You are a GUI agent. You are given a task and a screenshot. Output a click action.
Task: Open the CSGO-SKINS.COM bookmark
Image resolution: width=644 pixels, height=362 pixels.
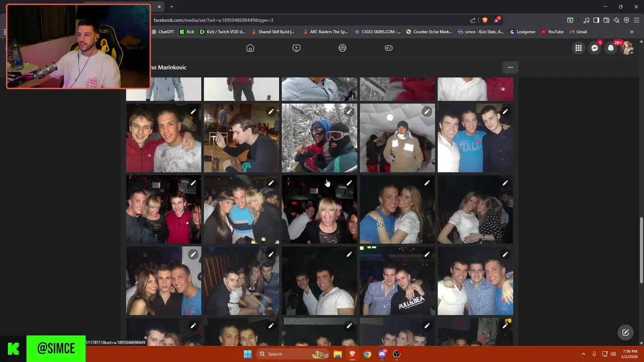tap(377, 32)
